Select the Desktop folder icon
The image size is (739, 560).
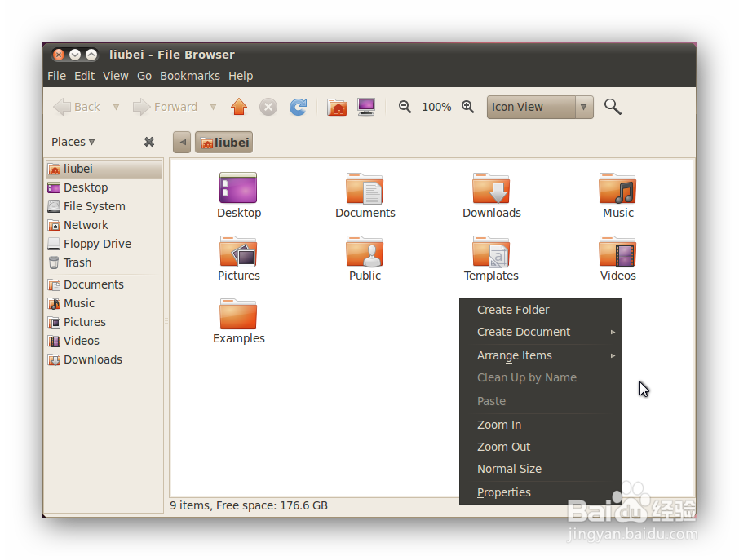click(238, 188)
